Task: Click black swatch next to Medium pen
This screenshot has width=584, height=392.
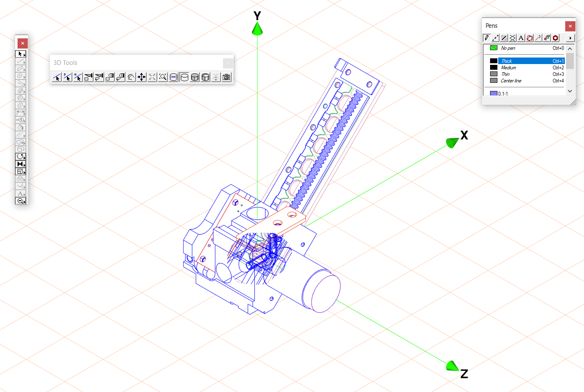Action: point(494,67)
